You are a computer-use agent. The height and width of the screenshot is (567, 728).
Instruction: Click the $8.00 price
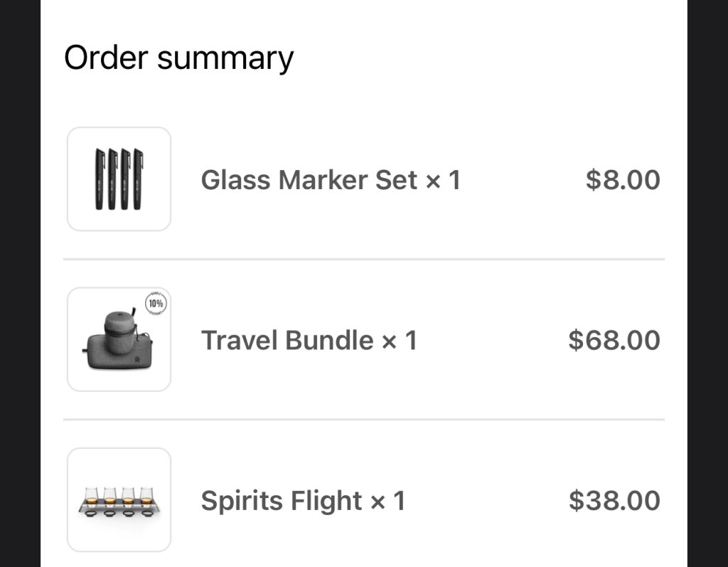click(x=623, y=180)
